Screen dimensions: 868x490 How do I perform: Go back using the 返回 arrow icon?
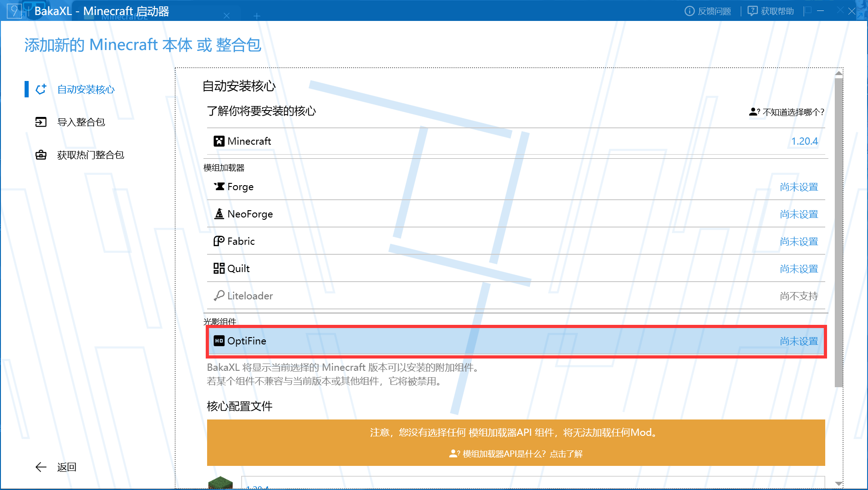[x=41, y=467]
